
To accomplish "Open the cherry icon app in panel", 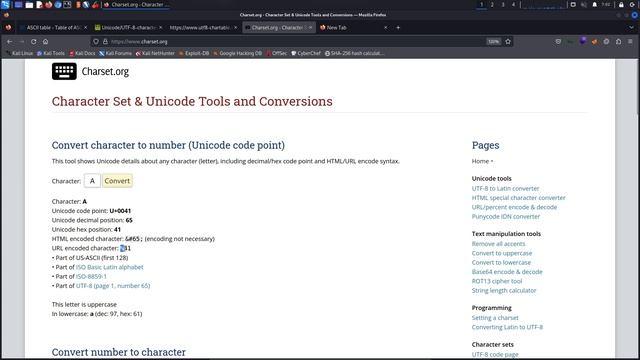I will coord(96,5).
